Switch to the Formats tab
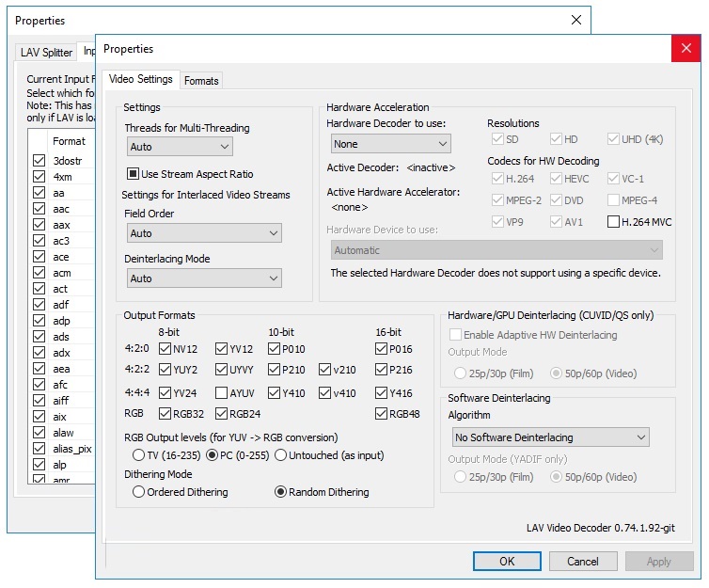The image size is (709, 588). click(x=201, y=81)
